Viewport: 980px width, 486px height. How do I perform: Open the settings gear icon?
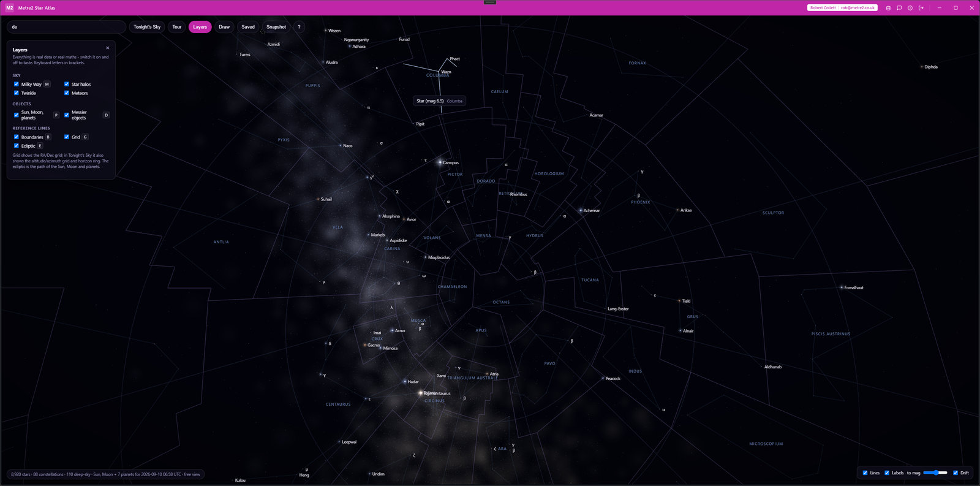point(910,8)
